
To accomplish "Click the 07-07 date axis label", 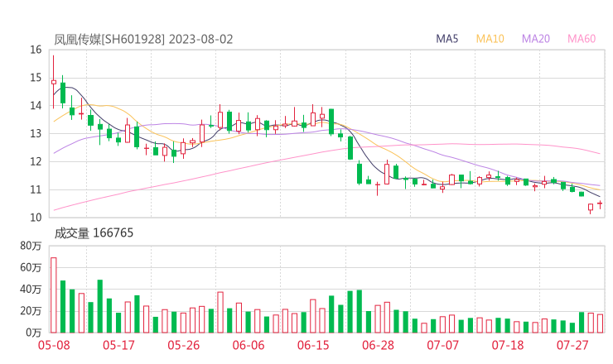I will coord(442,345).
